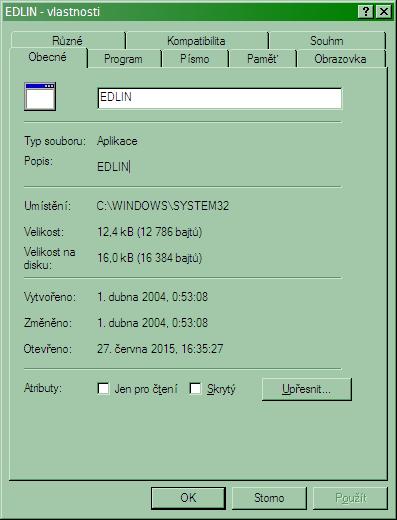The image size is (397, 520).
Task: Click the question mark help button
Action: click(366, 12)
